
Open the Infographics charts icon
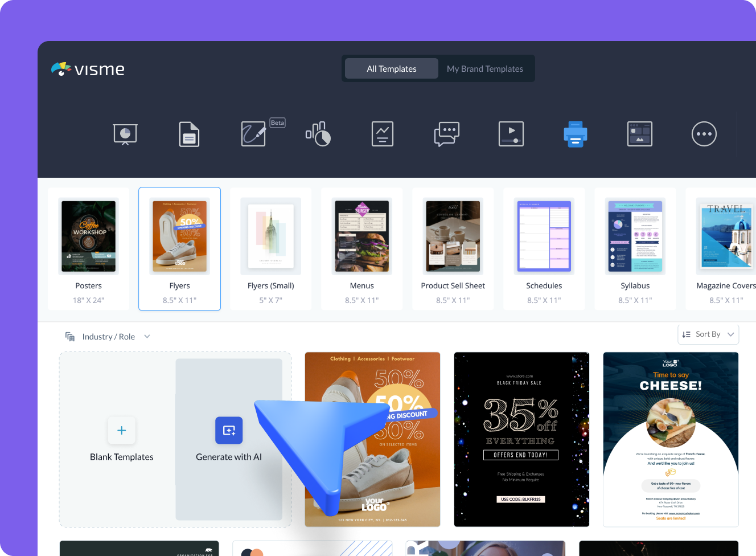click(318, 134)
